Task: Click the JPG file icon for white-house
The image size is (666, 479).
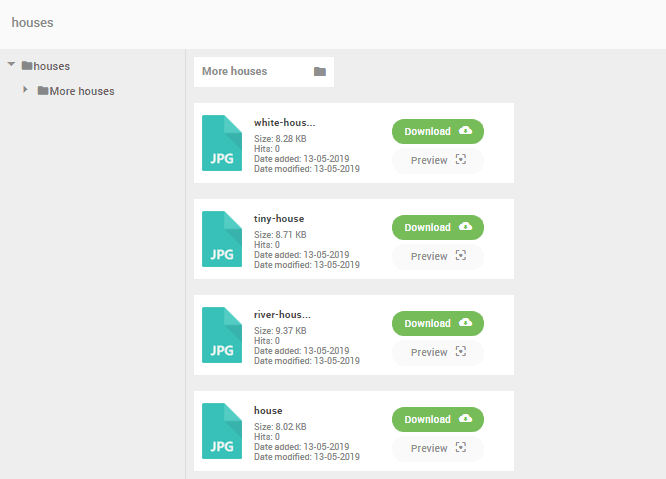Action: 222,143
